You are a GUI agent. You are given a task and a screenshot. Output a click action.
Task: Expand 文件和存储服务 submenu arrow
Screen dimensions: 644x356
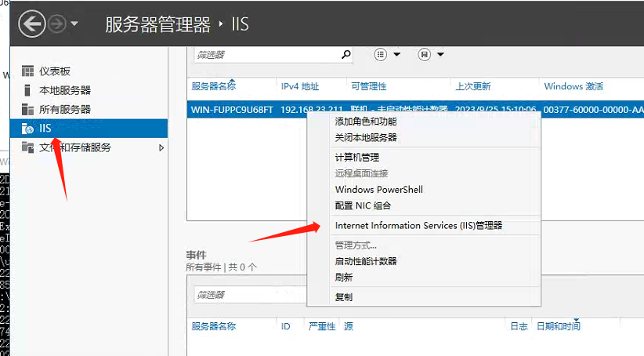click(161, 147)
